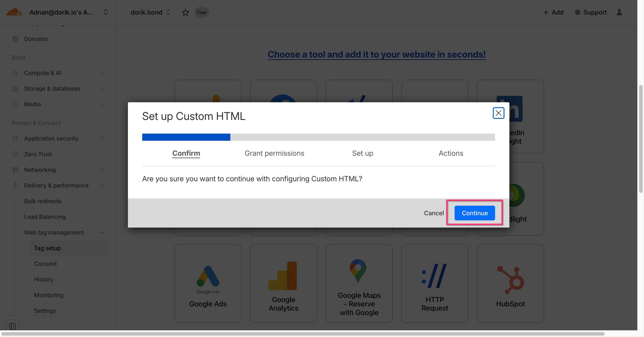Select the Grant permissions step tab
The height and width of the screenshot is (337, 644).
coord(274,153)
